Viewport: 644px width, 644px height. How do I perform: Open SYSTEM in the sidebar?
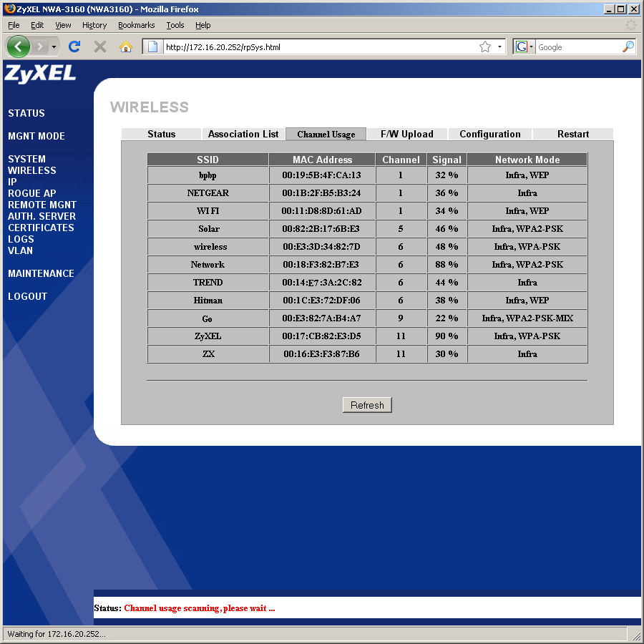(26, 159)
